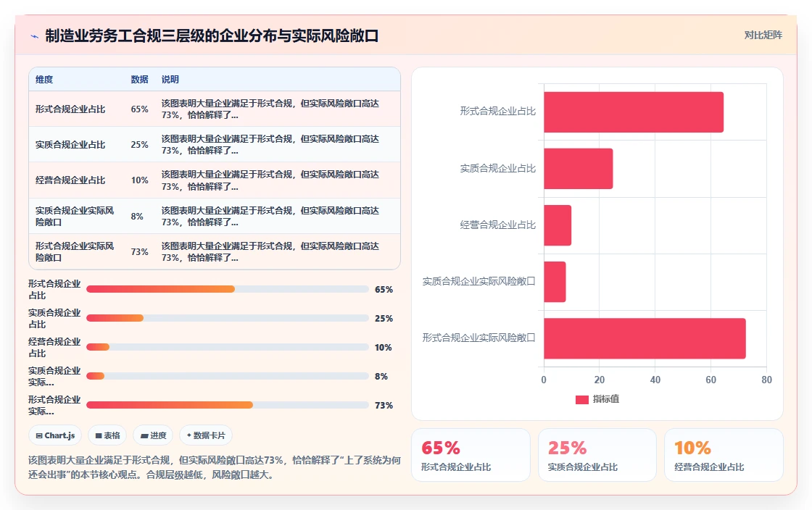Click the 形式合规企业占比 chart bar
This screenshot has height=510, width=812.
[x=634, y=112]
